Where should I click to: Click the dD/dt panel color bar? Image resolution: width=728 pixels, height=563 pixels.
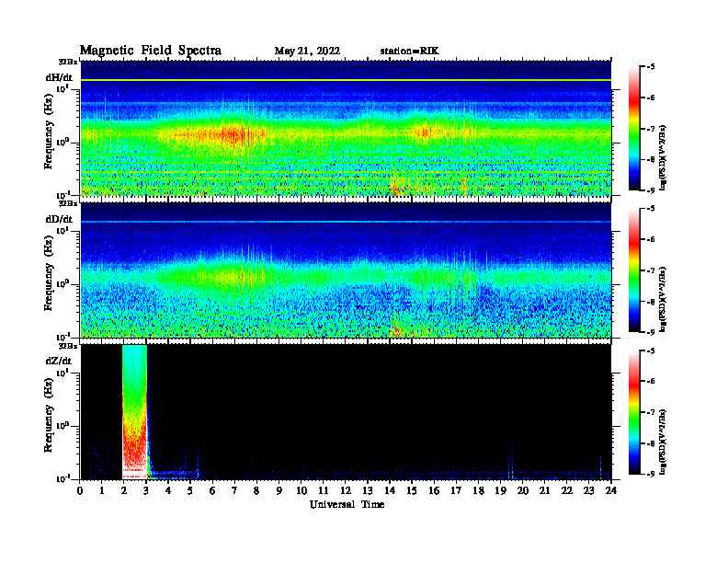click(x=634, y=270)
